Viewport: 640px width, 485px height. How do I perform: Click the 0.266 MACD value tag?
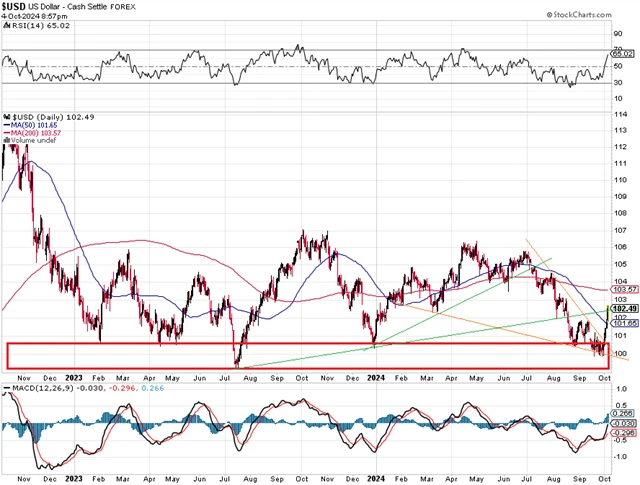[626, 413]
